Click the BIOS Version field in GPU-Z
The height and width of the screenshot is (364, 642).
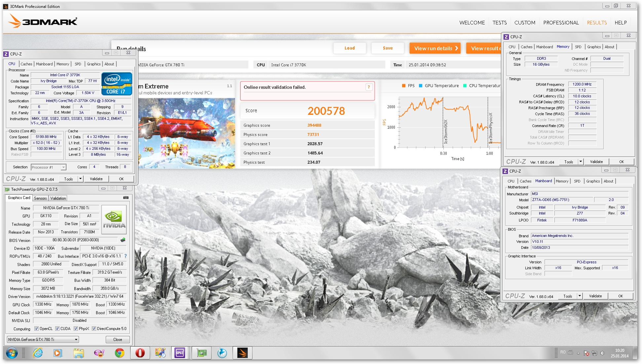76,240
